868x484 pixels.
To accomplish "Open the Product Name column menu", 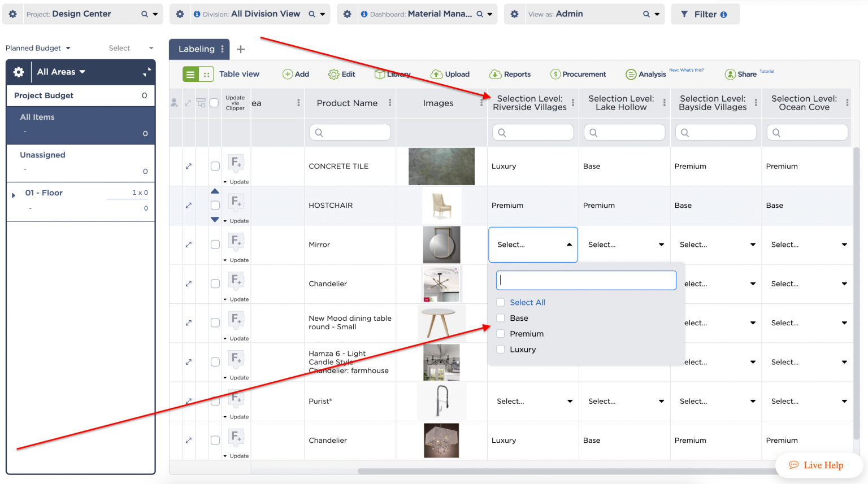I will (x=389, y=103).
